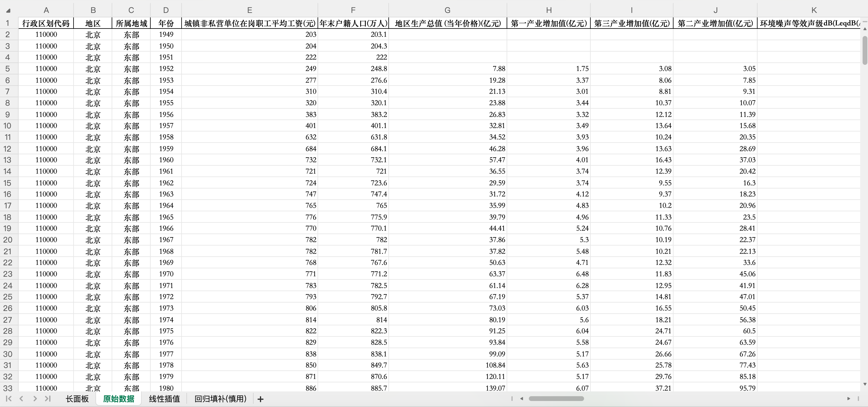
Task: Click the 地区 header cell
Action: tap(93, 23)
